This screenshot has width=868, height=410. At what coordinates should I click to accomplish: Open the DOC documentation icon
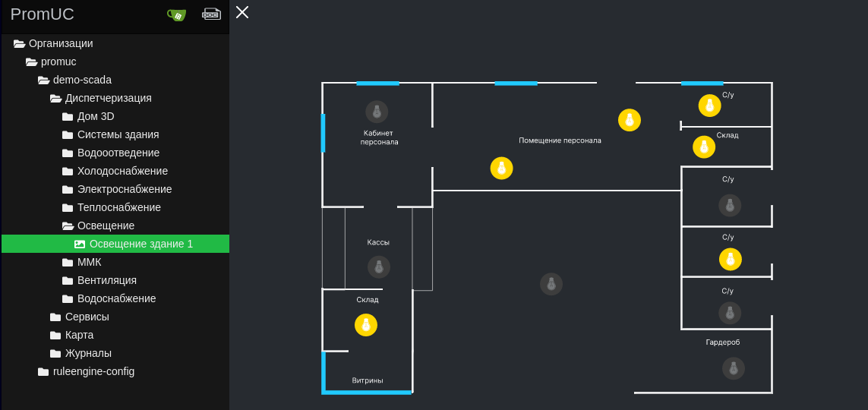(211, 14)
